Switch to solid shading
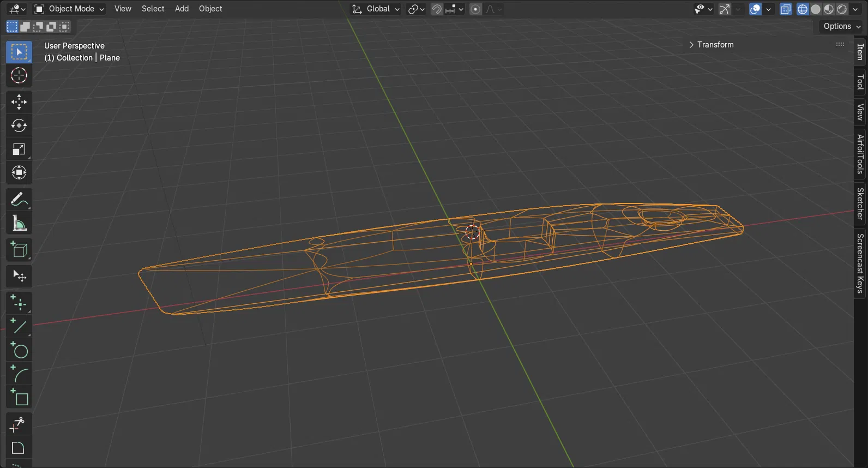The image size is (868, 468). (816, 9)
